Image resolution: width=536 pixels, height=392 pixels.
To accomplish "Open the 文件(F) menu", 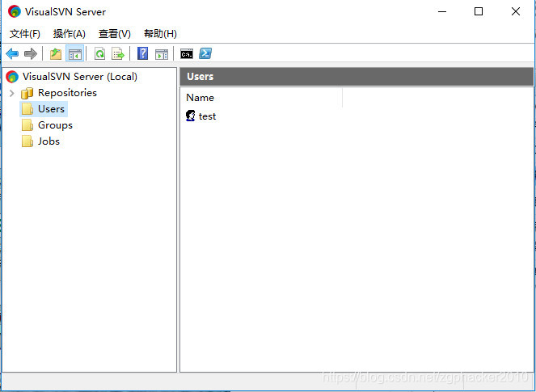I will click(25, 33).
